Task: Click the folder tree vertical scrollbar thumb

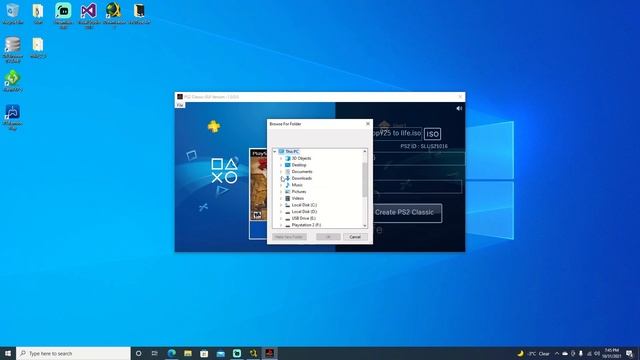Action: (x=364, y=179)
